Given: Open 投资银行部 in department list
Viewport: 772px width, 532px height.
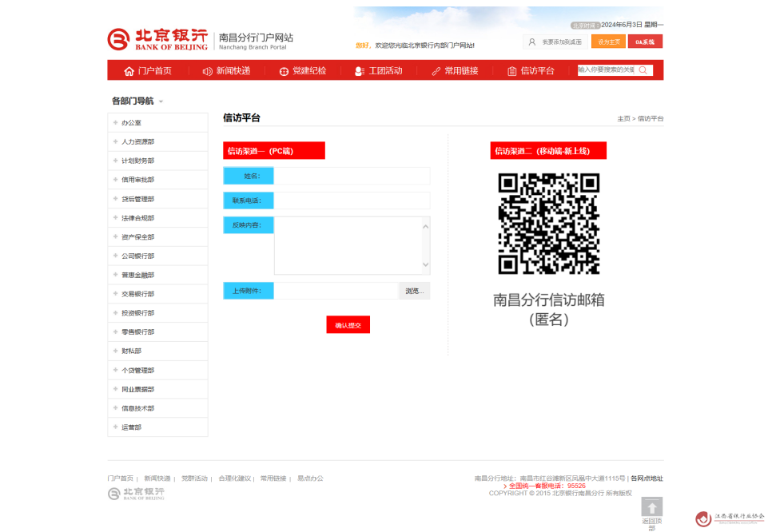Looking at the screenshot, I should [x=157, y=313].
